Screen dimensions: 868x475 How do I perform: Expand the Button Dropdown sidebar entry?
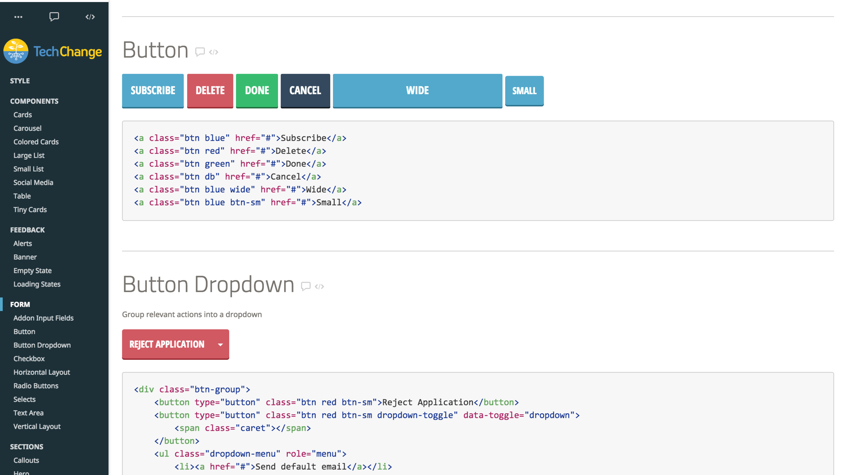42,345
